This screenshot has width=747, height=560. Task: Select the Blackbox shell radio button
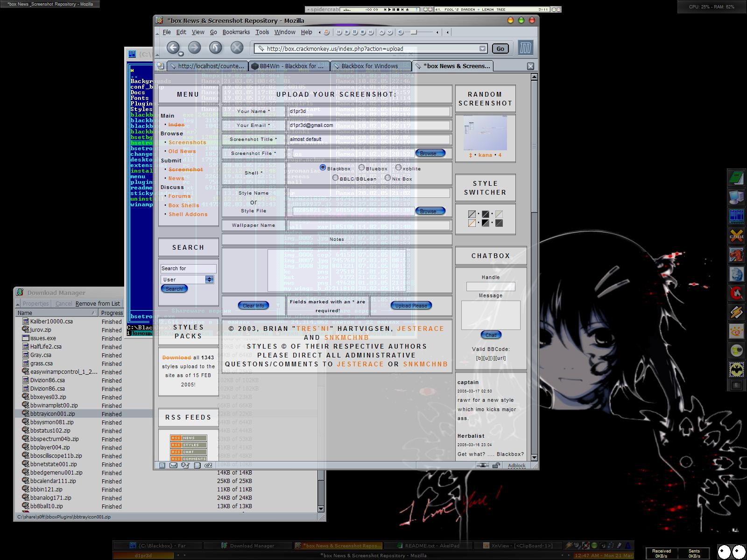coord(323,168)
